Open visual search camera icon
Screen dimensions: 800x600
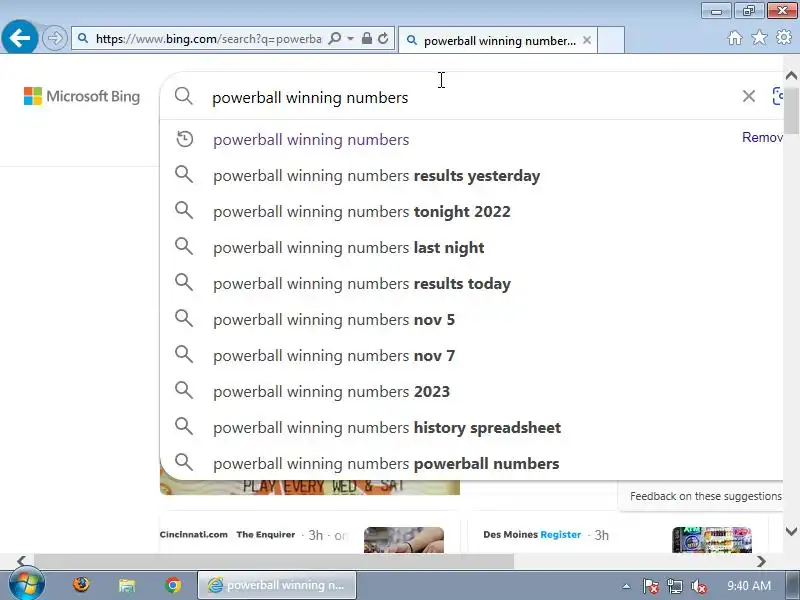pos(777,96)
